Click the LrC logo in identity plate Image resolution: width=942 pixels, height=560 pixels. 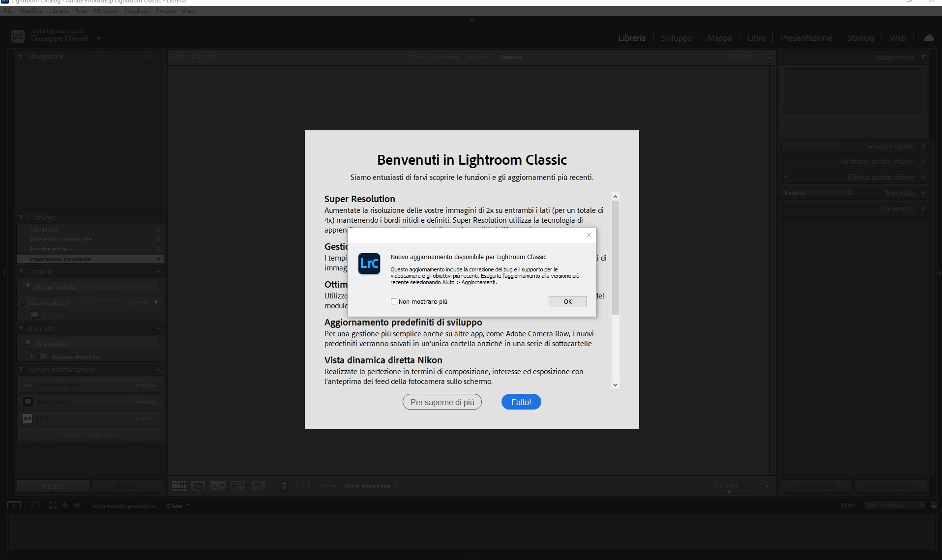tap(18, 36)
